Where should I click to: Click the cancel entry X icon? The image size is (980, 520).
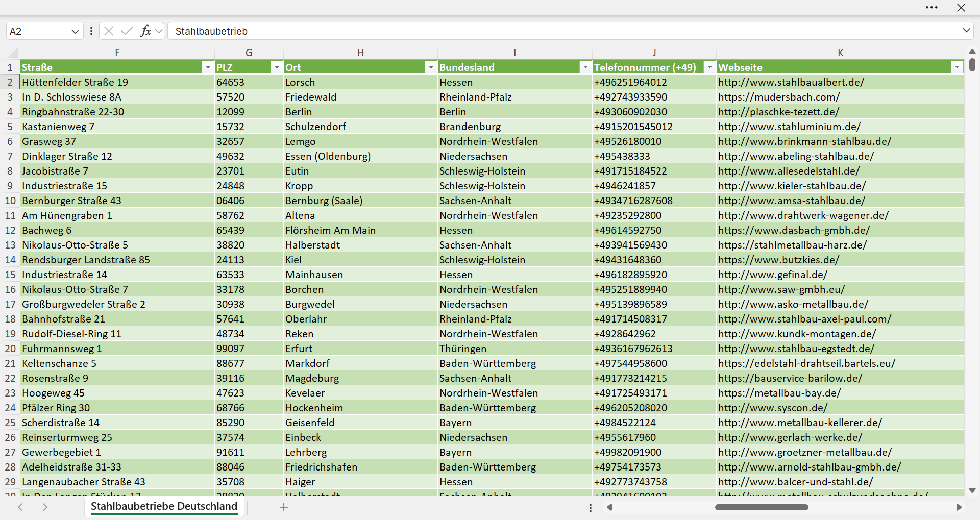109,31
